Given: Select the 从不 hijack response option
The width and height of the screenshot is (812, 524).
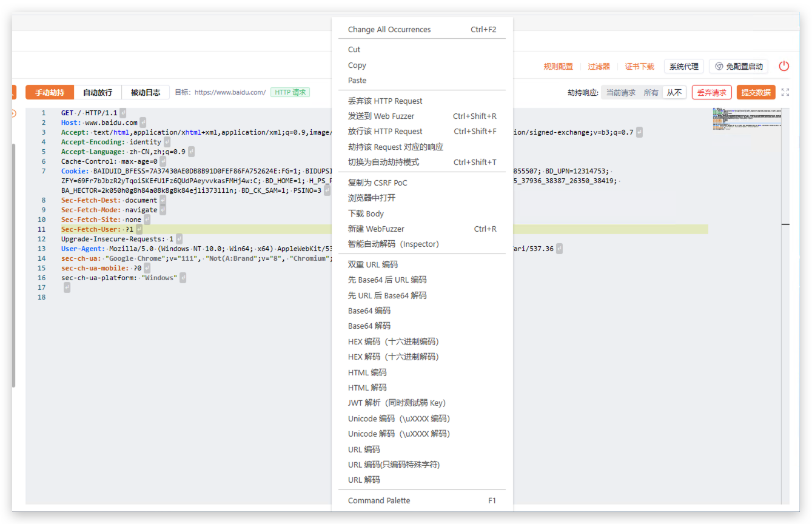Looking at the screenshot, I should (x=674, y=93).
